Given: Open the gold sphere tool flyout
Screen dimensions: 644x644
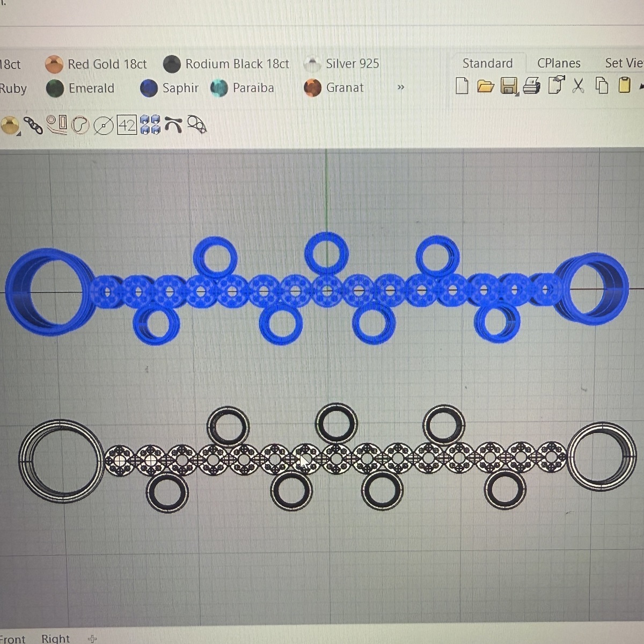Looking at the screenshot, I should point(9,126).
